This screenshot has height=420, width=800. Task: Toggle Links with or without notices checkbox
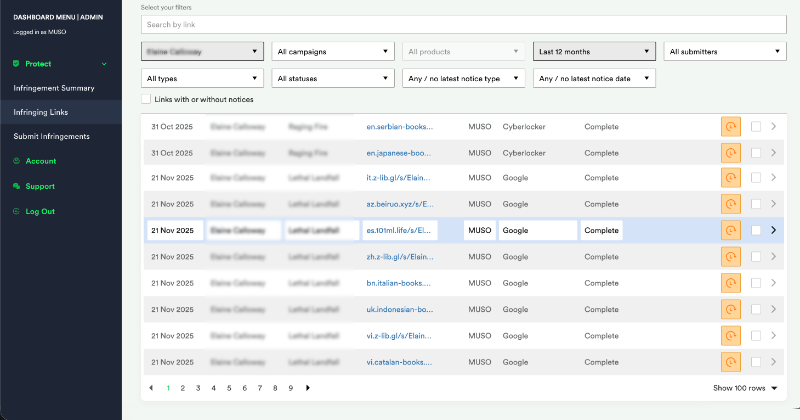point(146,99)
